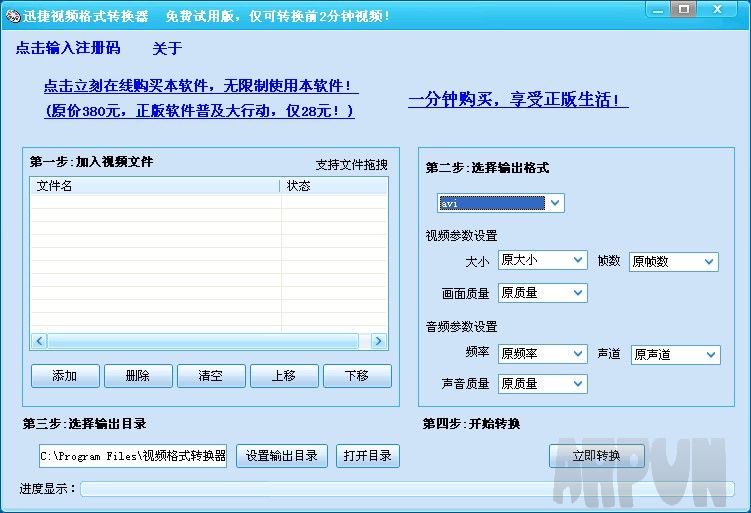Image resolution: width=751 pixels, height=513 pixels.
Task: Click the 添加 button
Action: tap(65, 376)
